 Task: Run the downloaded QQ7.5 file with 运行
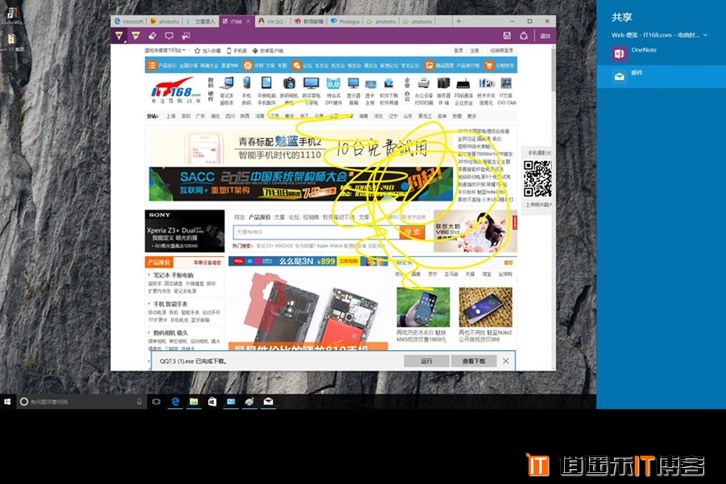(426, 361)
